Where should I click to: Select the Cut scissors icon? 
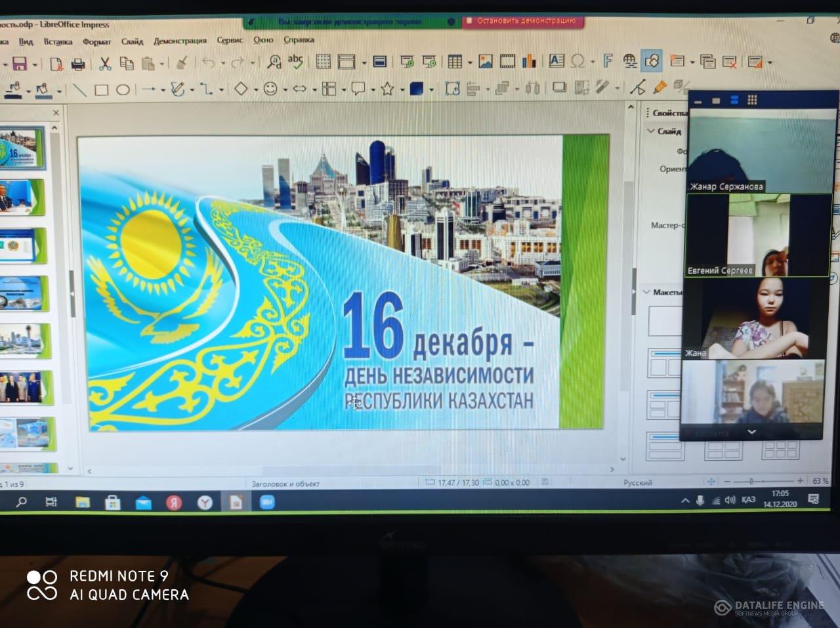[x=105, y=64]
